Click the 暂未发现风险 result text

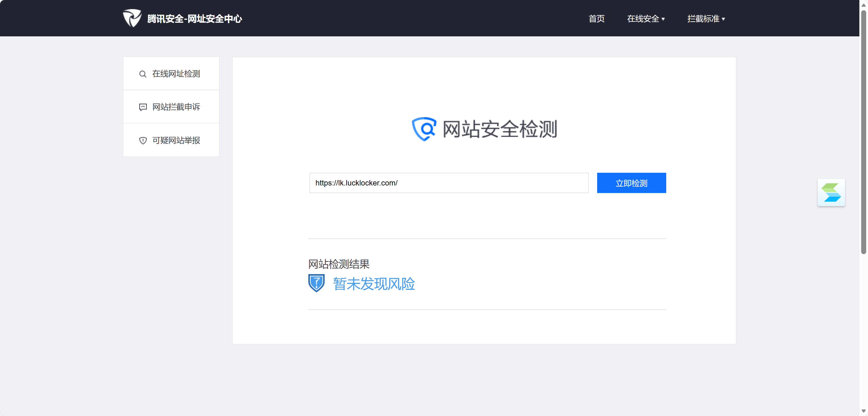click(x=374, y=284)
